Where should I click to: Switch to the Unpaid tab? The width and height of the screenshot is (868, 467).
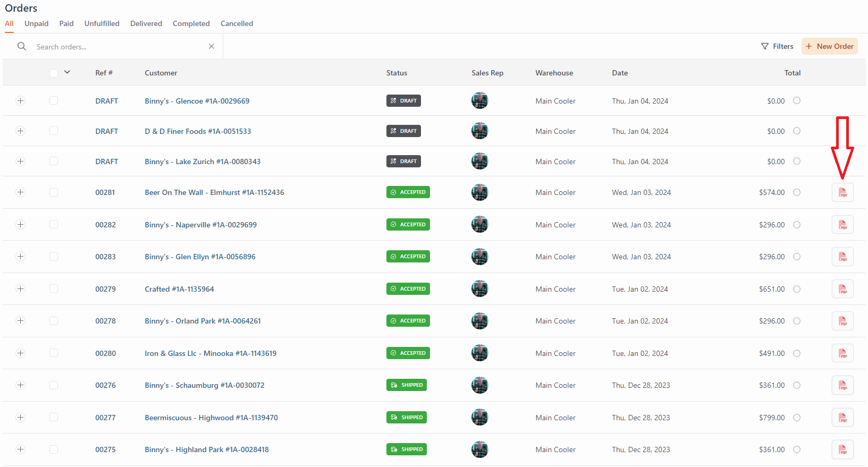coord(36,23)
